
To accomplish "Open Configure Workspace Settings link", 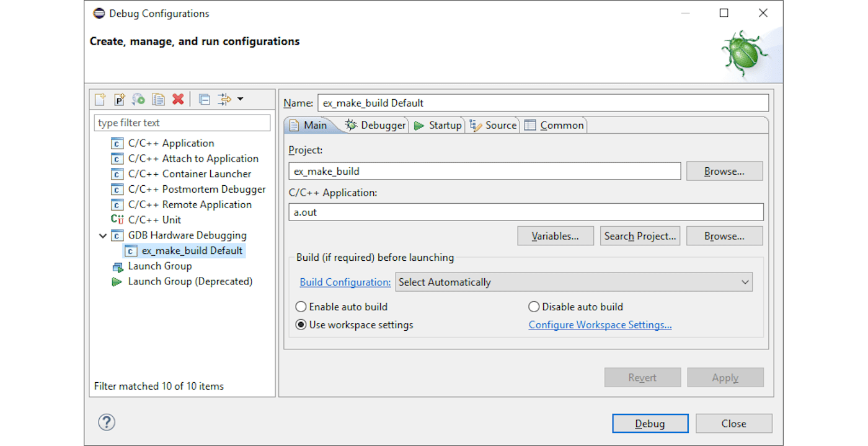I will coord(600,325).
